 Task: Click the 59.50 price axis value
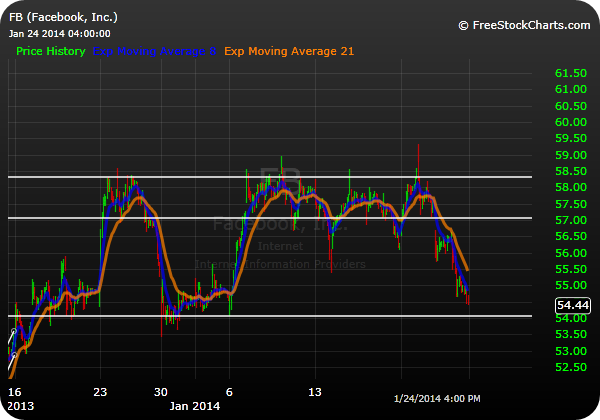[x=571, y=138]
